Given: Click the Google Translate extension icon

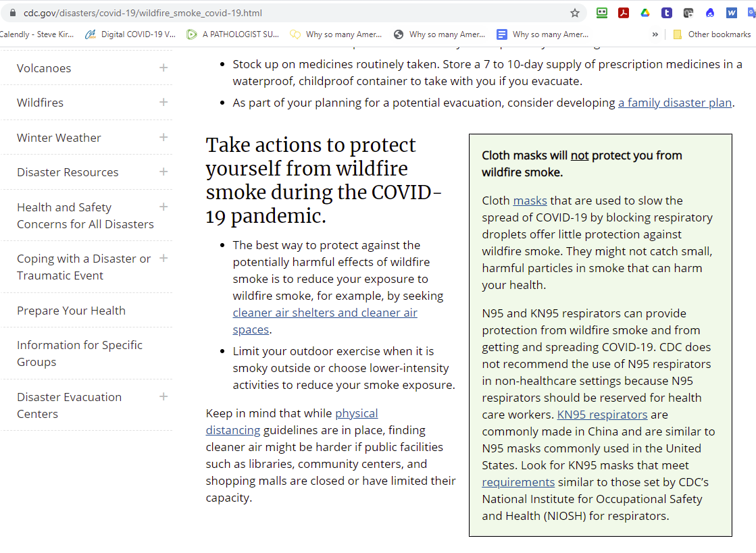Looking at the screenshot, I should (x=752, y=13).
